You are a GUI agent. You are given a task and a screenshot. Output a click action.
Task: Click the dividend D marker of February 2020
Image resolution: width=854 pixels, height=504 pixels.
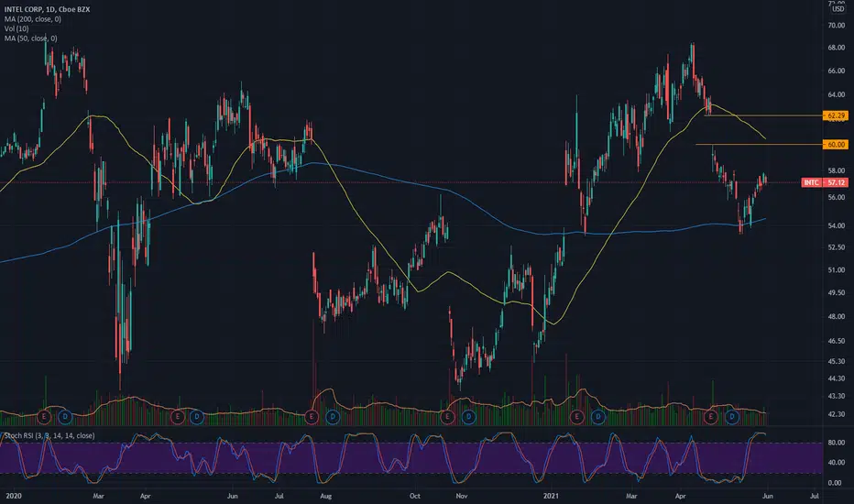[x=65, y=417]
